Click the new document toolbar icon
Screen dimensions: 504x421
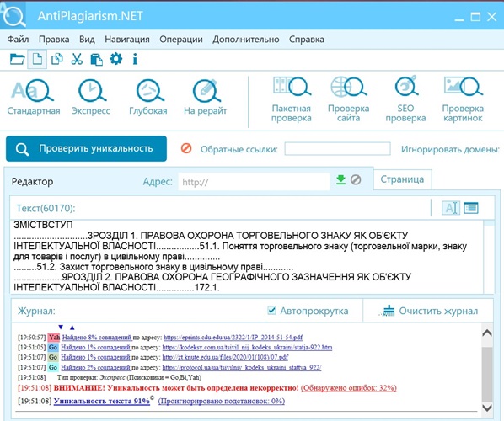coord(37,59)
